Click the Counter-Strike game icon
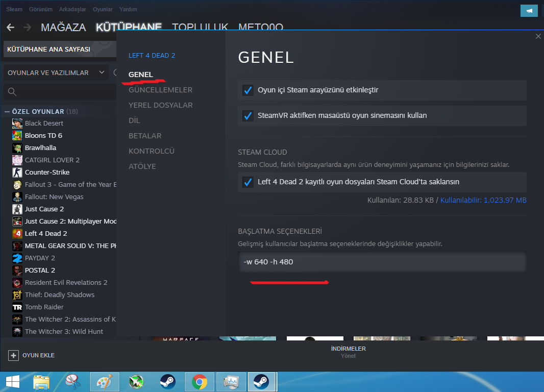 point(17,172)
